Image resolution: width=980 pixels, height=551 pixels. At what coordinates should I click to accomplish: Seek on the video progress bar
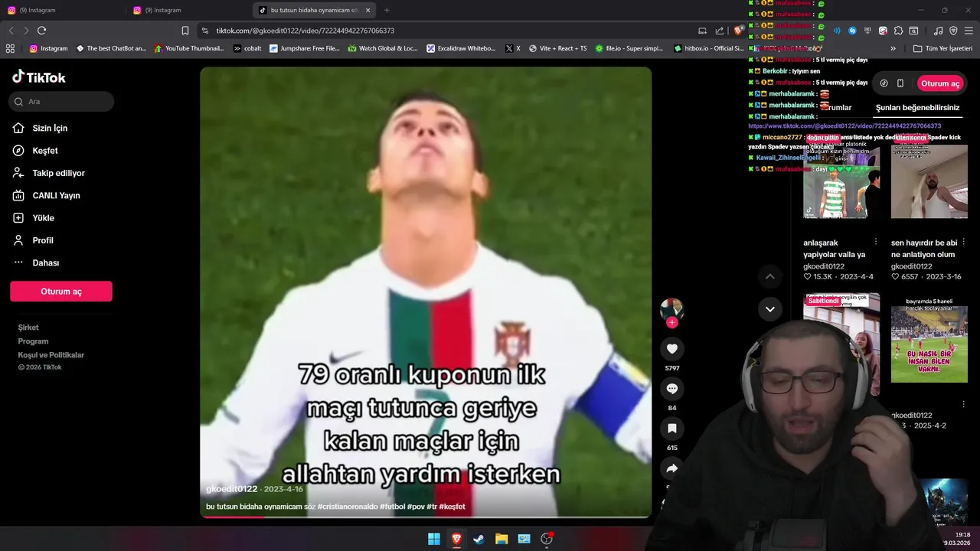(426, 517)
